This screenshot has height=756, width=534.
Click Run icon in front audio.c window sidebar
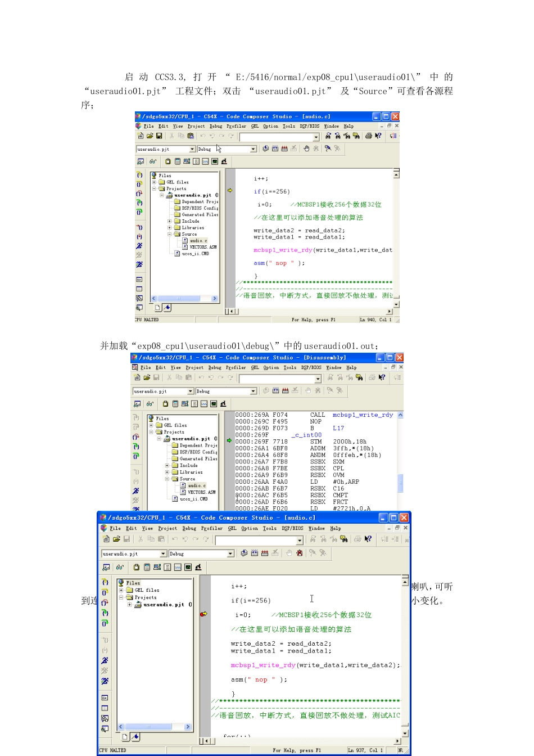(x=105, y=660)
